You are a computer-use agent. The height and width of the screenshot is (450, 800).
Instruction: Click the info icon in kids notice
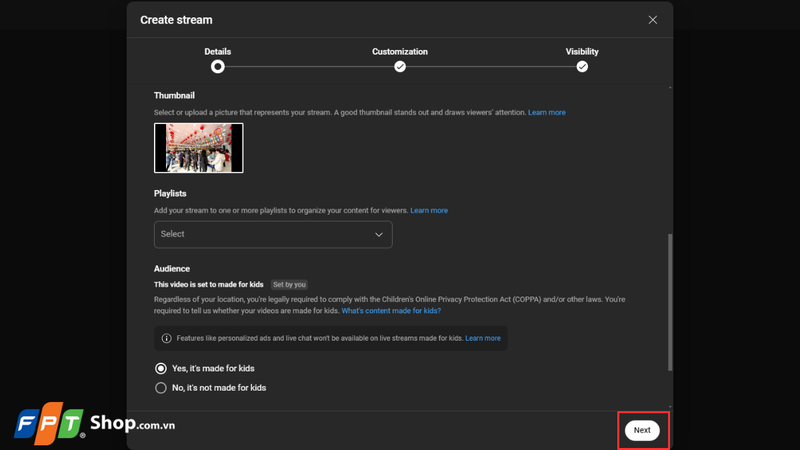166,338
